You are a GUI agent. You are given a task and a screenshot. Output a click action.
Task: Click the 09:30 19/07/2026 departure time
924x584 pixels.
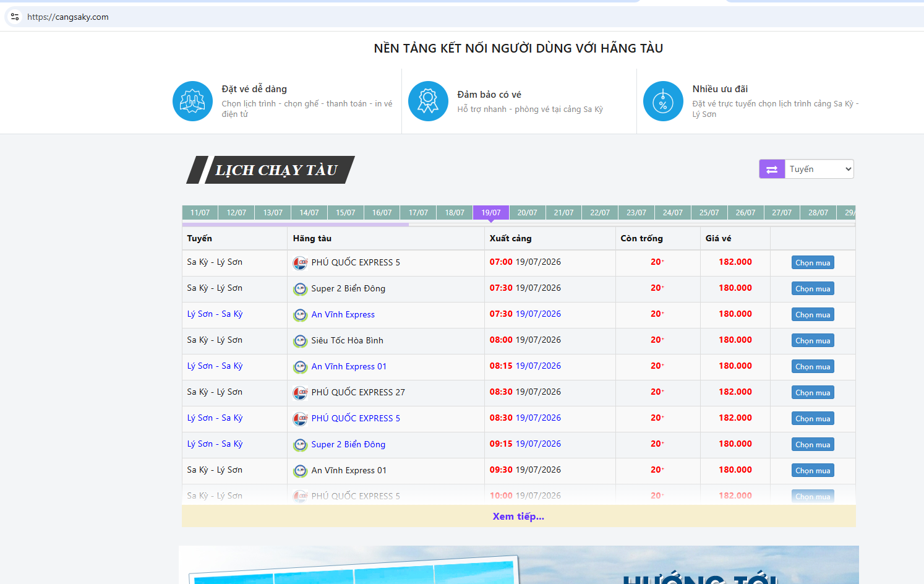[x=525, y=470]
